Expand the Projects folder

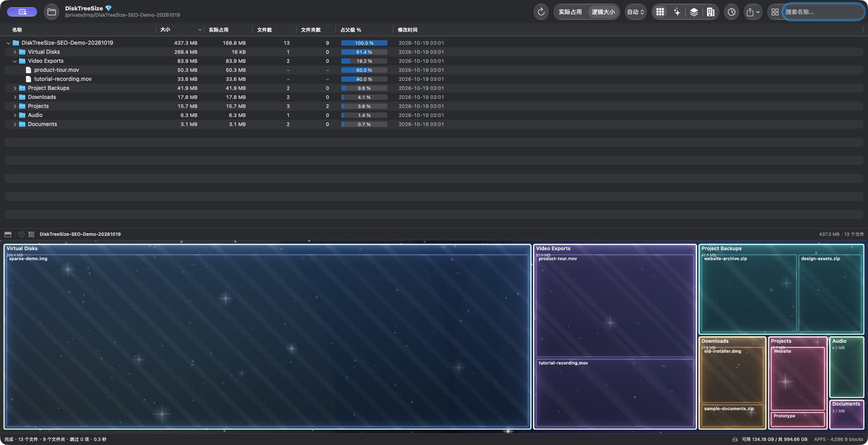pyautogui.click(x=15, y=106)
